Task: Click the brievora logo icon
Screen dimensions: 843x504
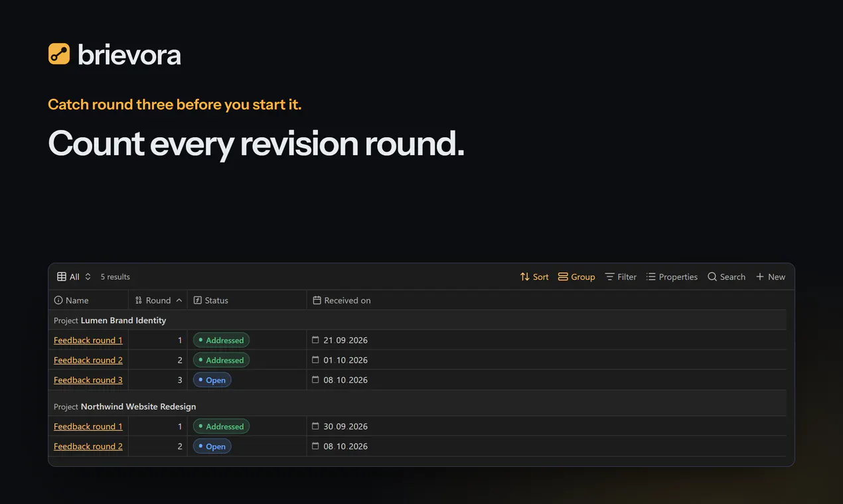Action: (x=59, y=54)
